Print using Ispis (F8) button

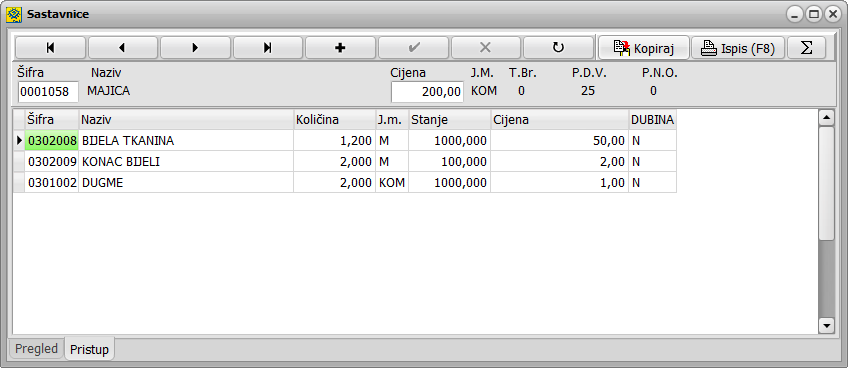coord(738,48)
